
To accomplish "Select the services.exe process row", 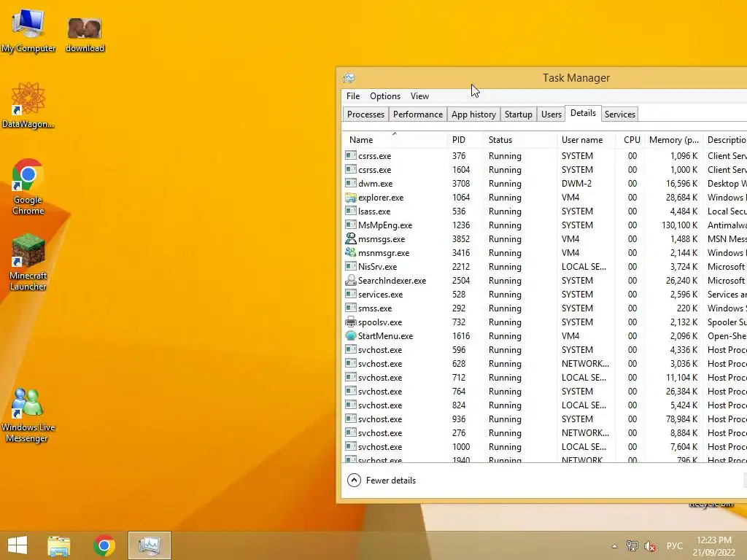I will tap(544, 295).
